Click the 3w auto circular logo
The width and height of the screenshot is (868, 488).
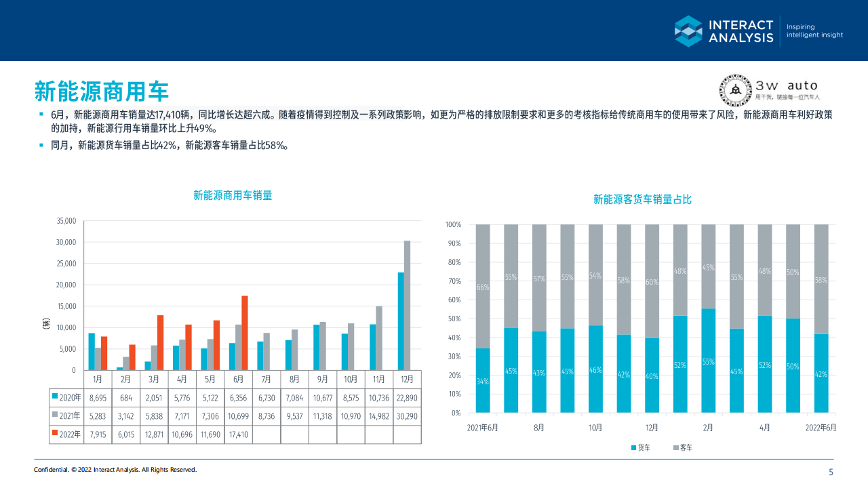point(735,91)
